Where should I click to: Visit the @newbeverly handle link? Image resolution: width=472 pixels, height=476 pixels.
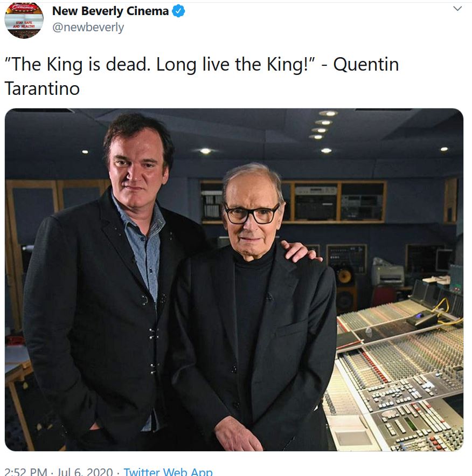click(x=88, y=27)
